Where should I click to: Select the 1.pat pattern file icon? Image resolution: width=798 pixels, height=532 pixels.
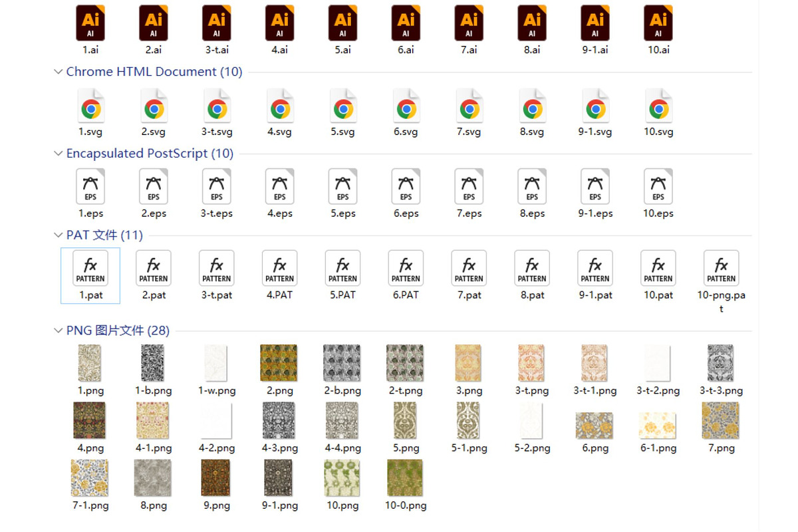tap(90, 268)
